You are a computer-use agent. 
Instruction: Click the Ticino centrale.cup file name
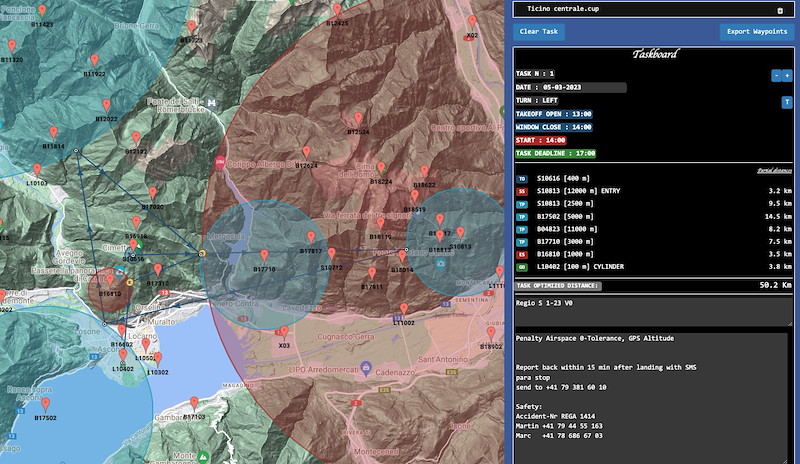click(x=563, y=9)
